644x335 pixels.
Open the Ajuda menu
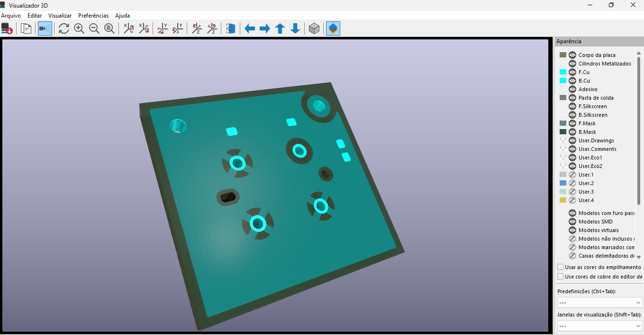(x=122, y=16)
